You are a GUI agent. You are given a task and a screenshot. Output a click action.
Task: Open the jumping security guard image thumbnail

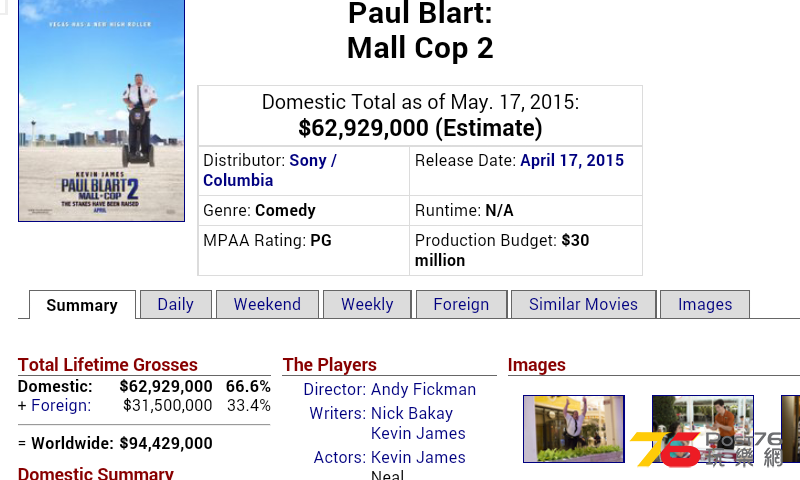pos(574,429)
